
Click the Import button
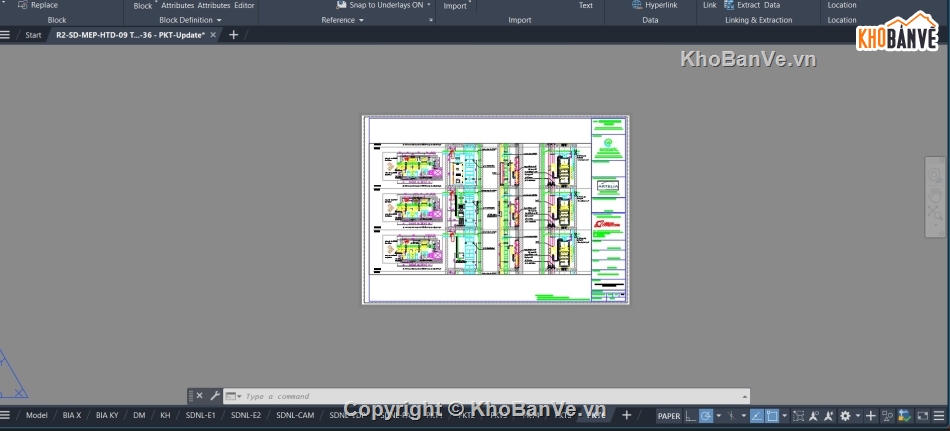point(455,6)
